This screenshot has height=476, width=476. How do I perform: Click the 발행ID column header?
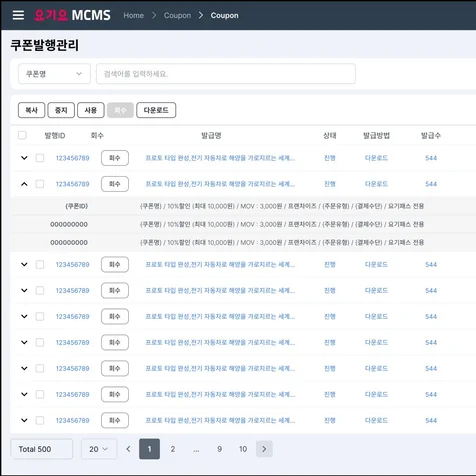(55, 136)
